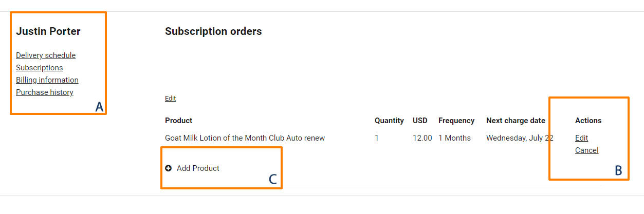The height and width of the screenshot is (214, 644).
Task: Click the Actions column header
Action: click(588, 121)
